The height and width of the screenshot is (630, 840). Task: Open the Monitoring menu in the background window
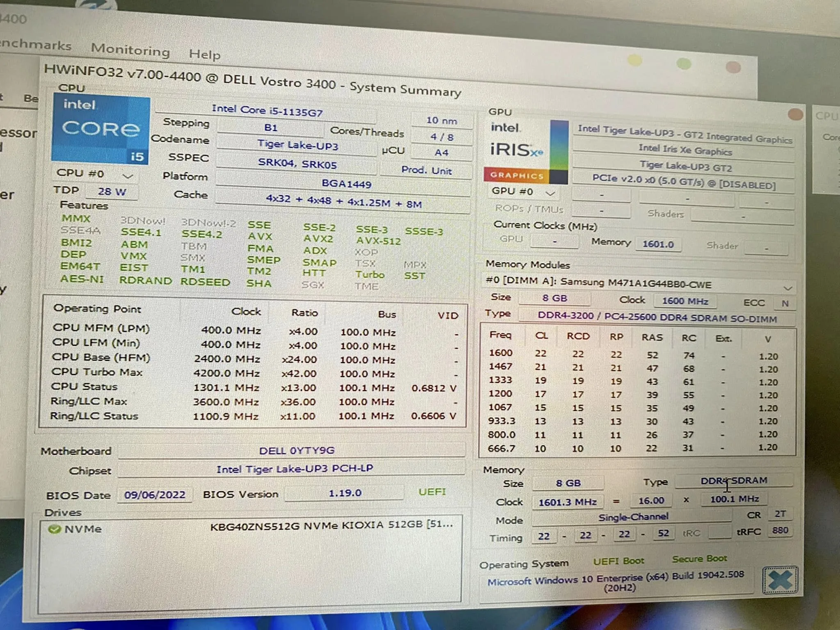tap(130, 50)
